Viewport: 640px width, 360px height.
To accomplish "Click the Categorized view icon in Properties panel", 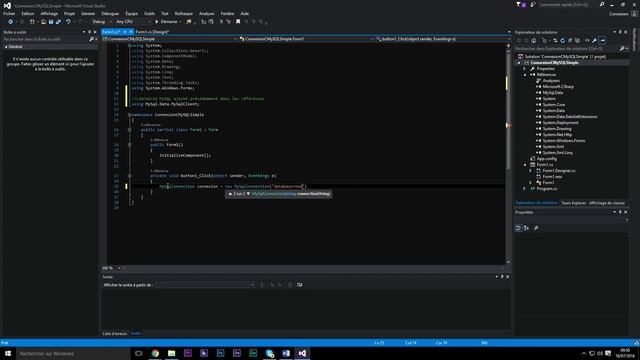I will click(518, 228).
